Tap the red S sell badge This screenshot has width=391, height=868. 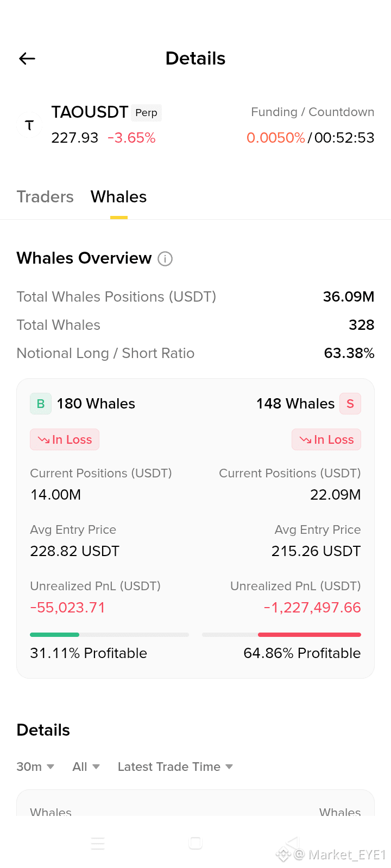click(x=350, y=404)
